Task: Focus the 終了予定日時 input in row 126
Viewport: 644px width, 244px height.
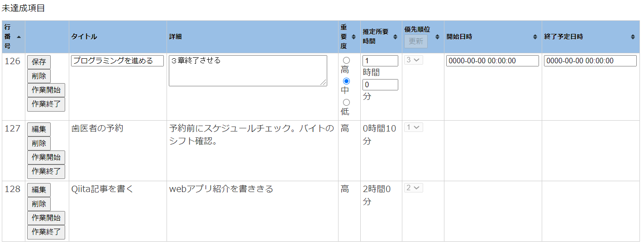Action: (590, 61)
